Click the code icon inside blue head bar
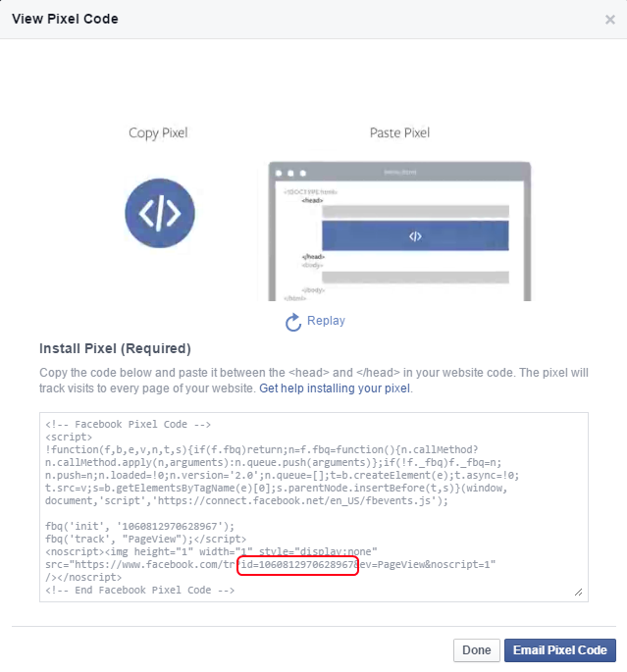 click(x=415, y=236)
